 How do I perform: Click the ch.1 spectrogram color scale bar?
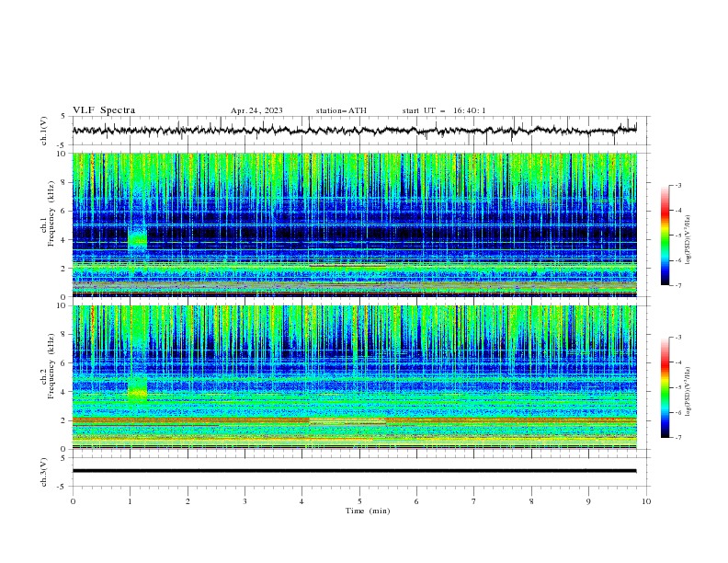click(x=665, y=236)
